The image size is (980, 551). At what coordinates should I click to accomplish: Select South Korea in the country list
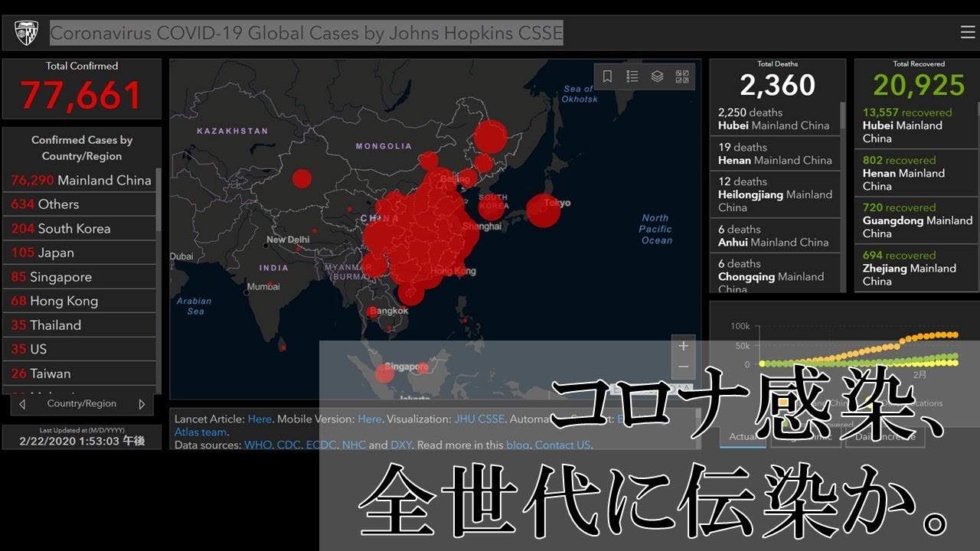pos(81,229)
